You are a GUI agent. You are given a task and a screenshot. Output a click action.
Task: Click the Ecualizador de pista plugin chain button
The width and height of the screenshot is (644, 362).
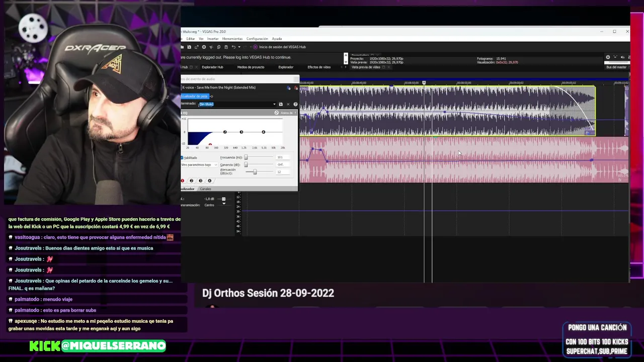coord(194,96)
